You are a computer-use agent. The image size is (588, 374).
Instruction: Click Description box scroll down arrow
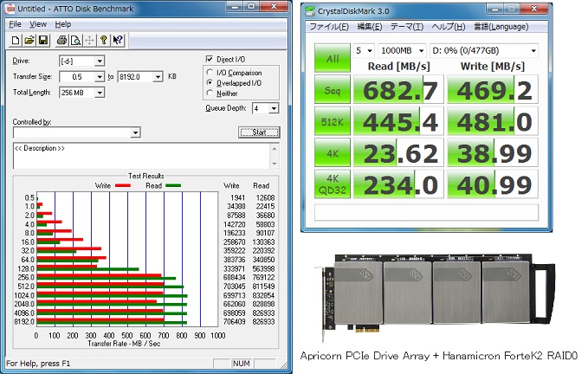pyautogui.click(x=275, y=164)
